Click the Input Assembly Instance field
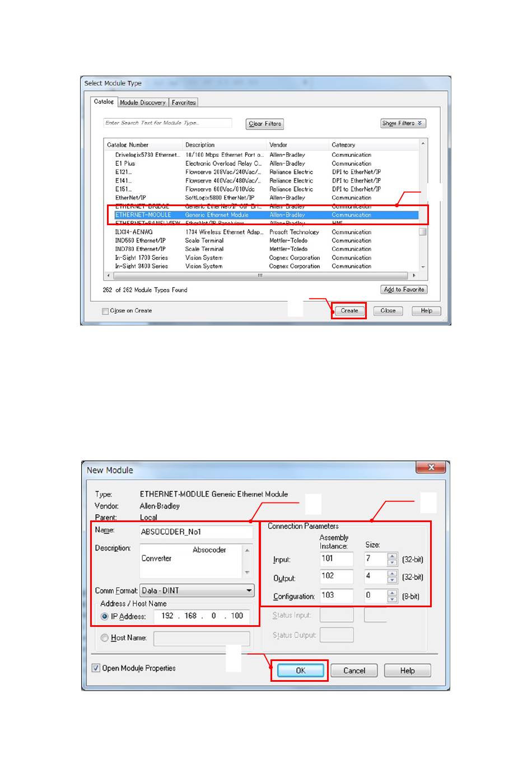Viewport: 532px width, 777px height. click(x=337, y=559)
